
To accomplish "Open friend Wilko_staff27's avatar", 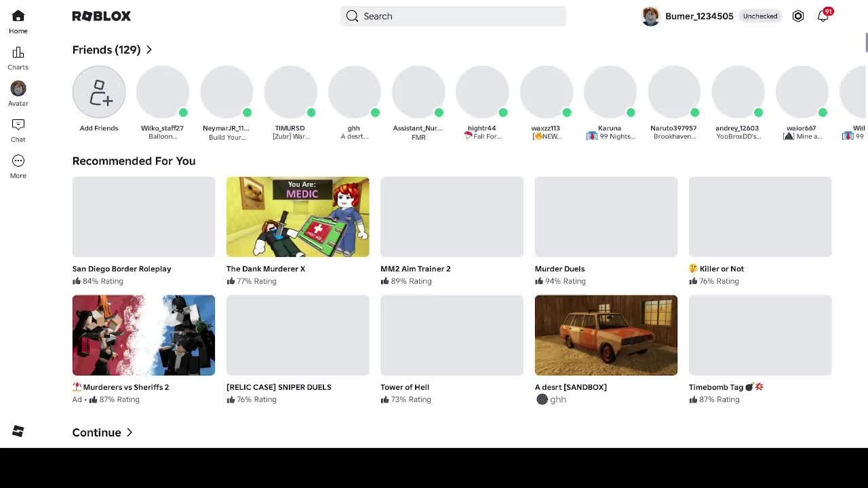I will [x=163, y=92].
